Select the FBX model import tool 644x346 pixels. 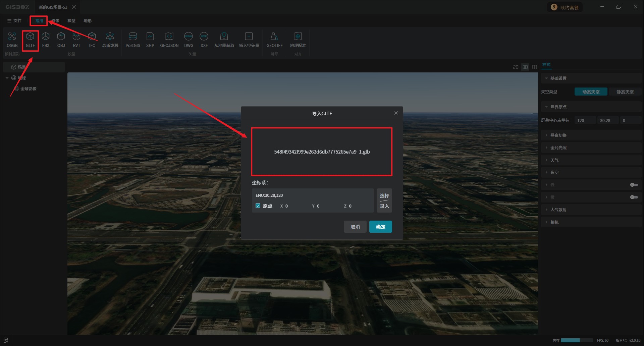pos(46,40)
